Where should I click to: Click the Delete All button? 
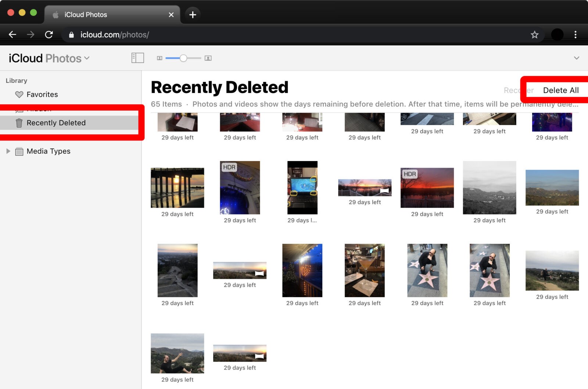(560, 90)
